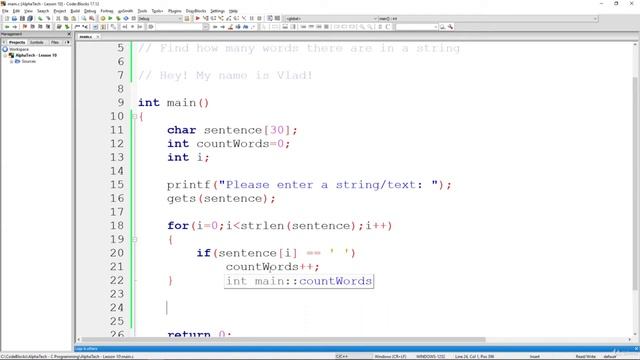640x360 pixels.
Task: Close the Management panel
Action: tap(69, 34)
